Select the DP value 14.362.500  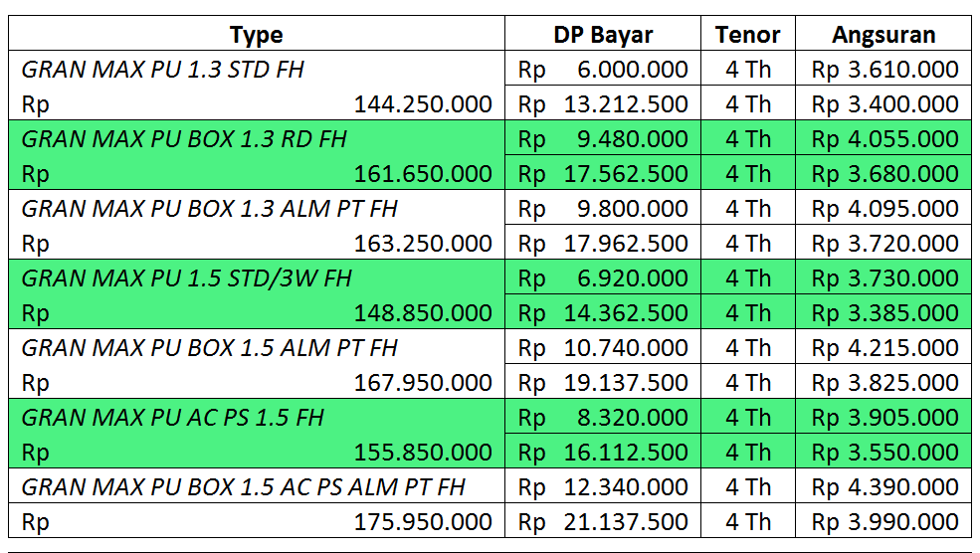[x=626, y=313]
